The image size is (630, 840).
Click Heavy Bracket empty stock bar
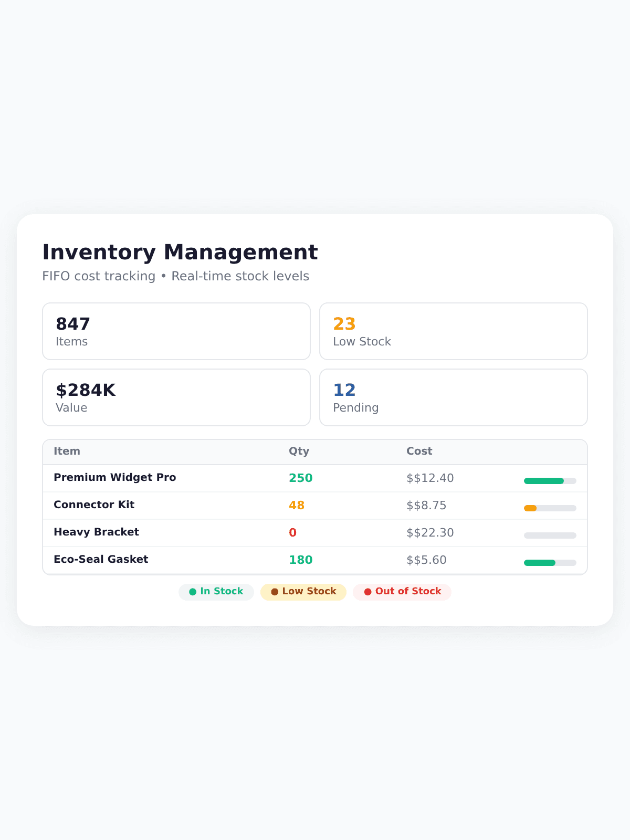coord(550,535)
